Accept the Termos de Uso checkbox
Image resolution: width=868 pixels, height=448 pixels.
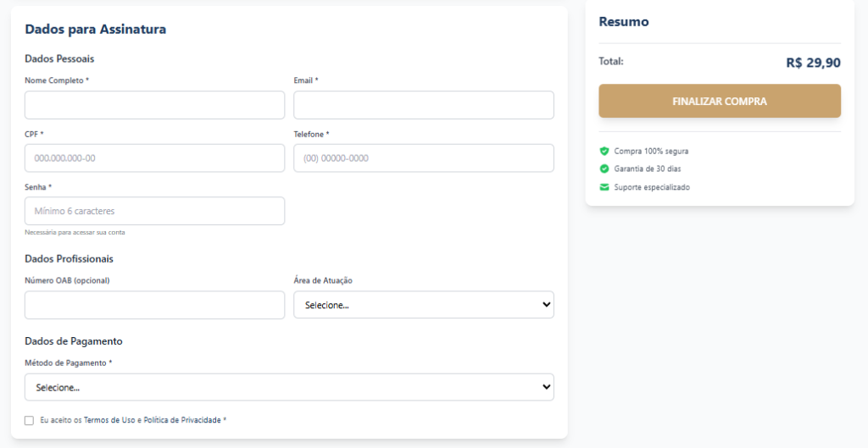pyautogui.click(x=30, y=420)
